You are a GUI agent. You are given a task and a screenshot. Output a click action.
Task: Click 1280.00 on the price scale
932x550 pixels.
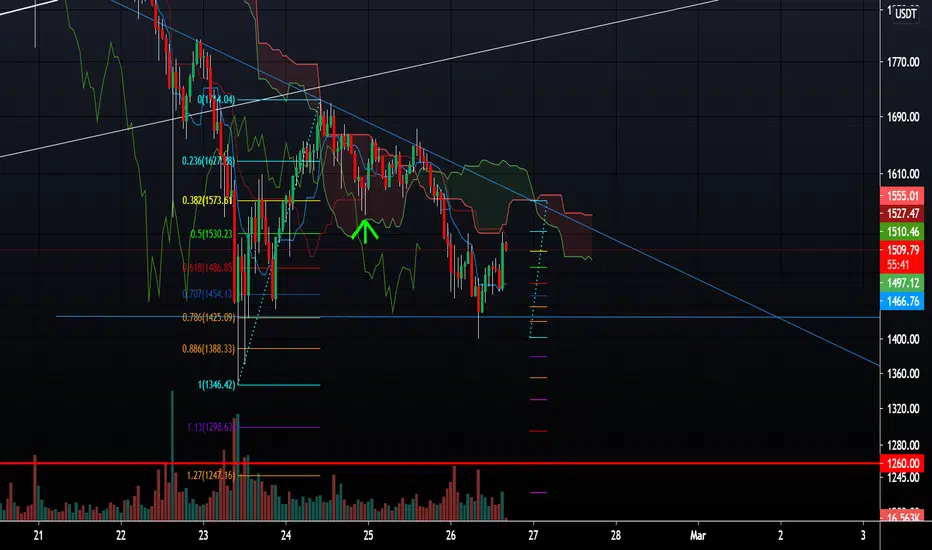[x=903, y=445]
